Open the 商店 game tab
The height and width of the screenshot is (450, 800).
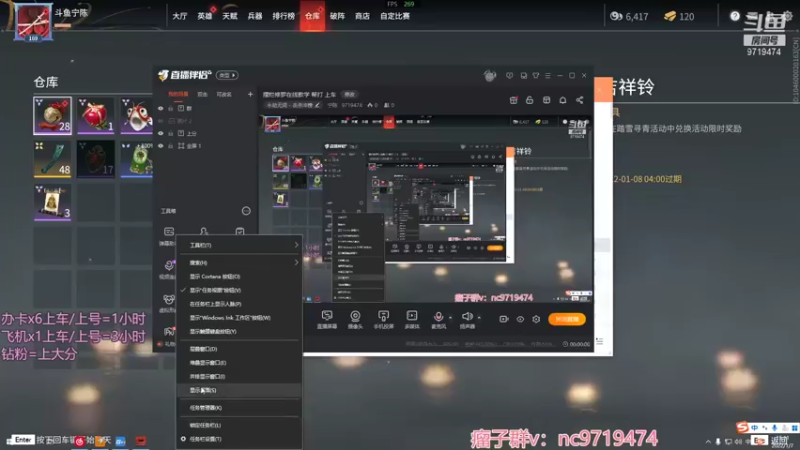[x=362, y=16]
